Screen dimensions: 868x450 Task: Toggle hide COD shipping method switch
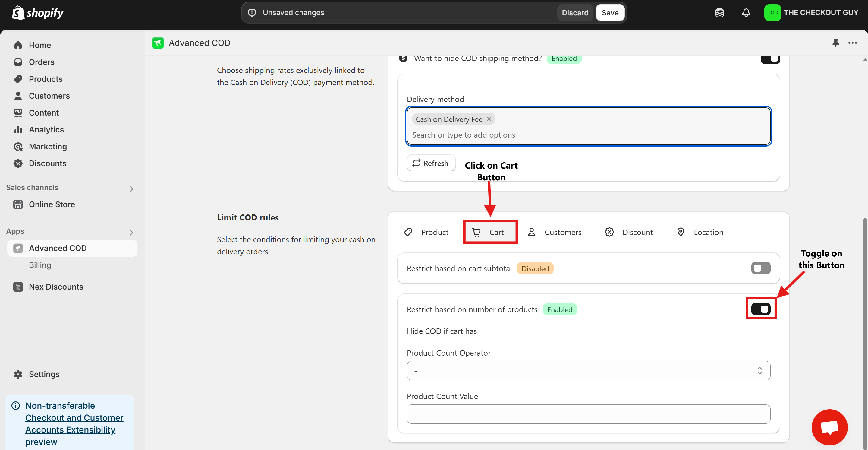click(x=770, y=59)
